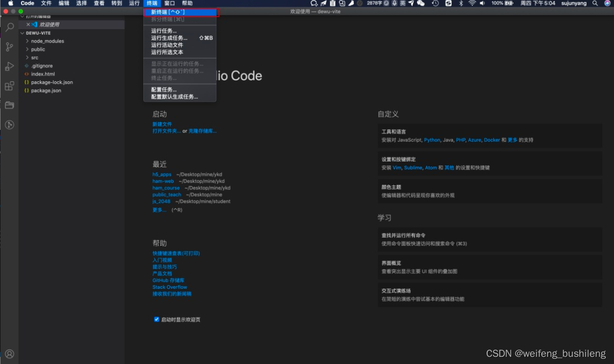
Task: Select 配置默认生成任务... menu entry
Action: 180,97
